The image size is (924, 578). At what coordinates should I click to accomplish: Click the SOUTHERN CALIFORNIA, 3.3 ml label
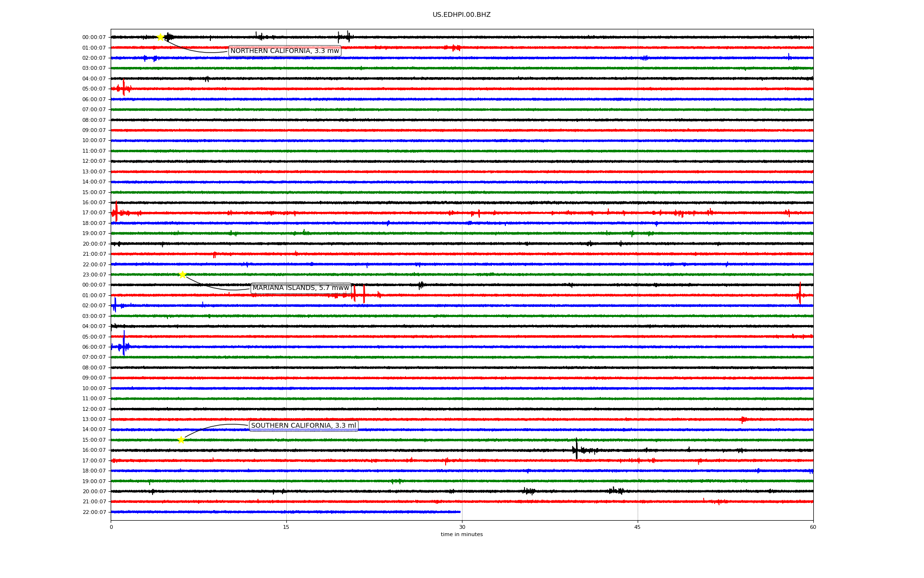pos(304,426)
